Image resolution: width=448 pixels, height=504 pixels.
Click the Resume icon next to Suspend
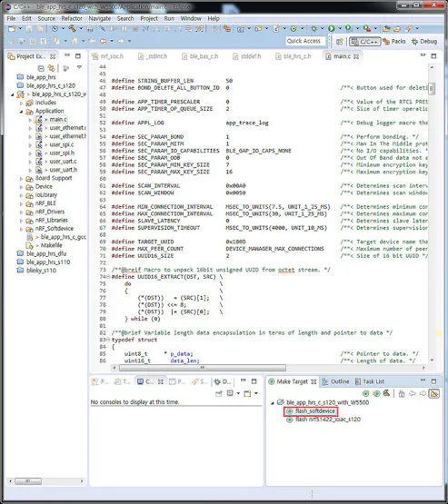pyautogui.click(x=114, y=29)
